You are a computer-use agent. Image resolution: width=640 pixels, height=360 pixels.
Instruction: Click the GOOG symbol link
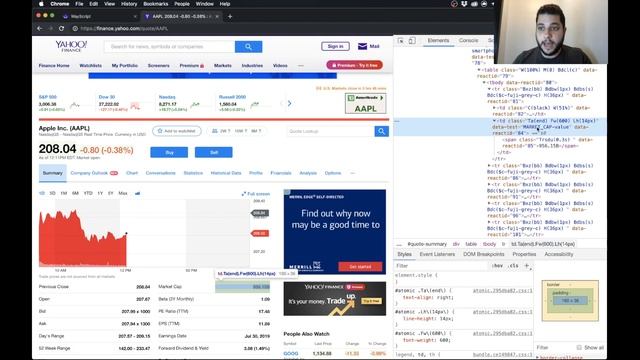click(291, 353)
